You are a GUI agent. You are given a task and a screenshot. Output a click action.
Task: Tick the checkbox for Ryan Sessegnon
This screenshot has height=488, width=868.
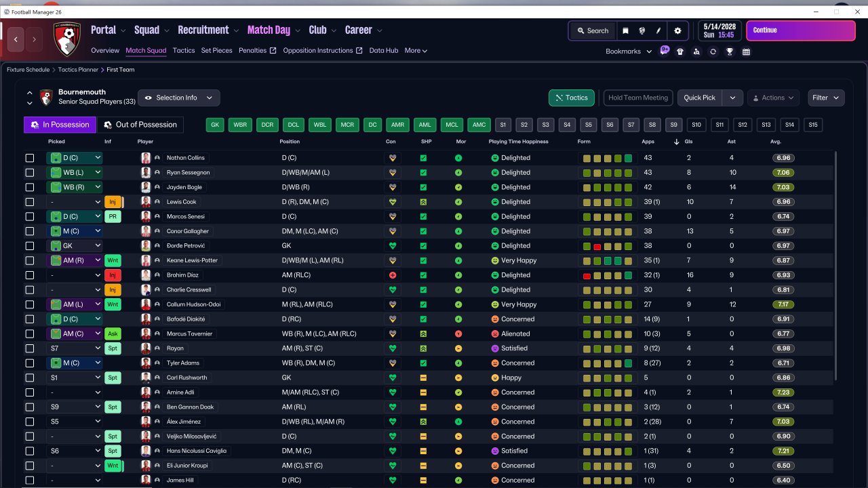click(30, 173)
